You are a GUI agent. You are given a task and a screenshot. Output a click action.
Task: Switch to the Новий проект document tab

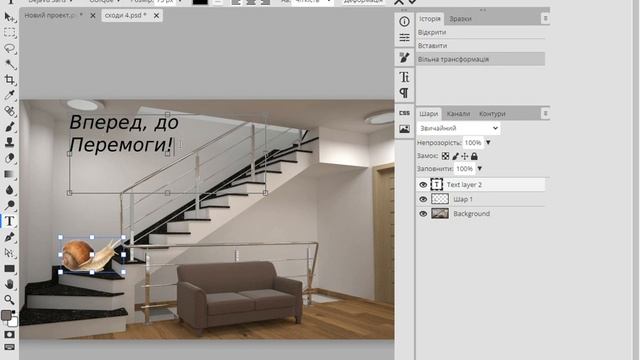[53, 16]
